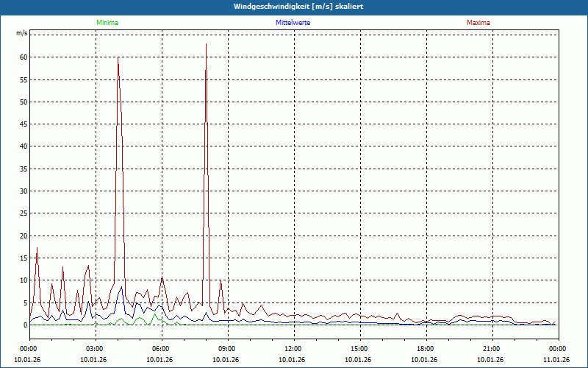Click the blue mean peak near 04:00
The height and width of the screenshot is (368, 588).
[x=121, y=287]
